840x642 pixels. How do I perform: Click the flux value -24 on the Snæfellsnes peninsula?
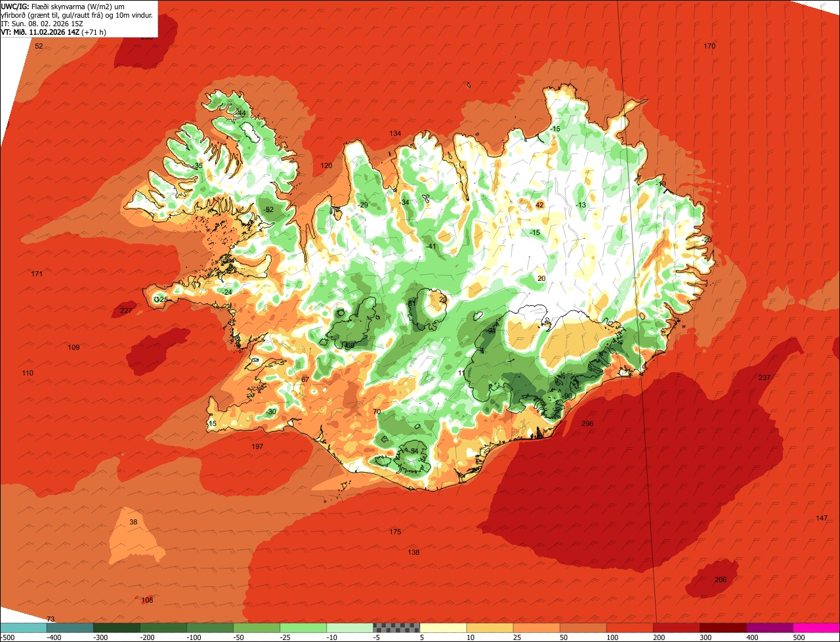pyautogui.click(x=227, y=292)
